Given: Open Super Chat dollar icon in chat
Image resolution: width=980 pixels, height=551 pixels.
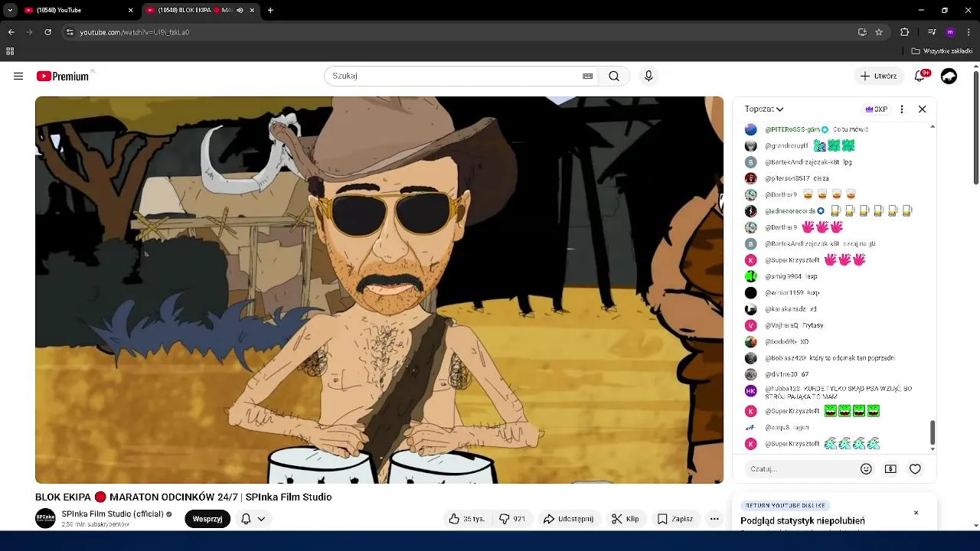Looking at the screenshot, I should (890, 468).
